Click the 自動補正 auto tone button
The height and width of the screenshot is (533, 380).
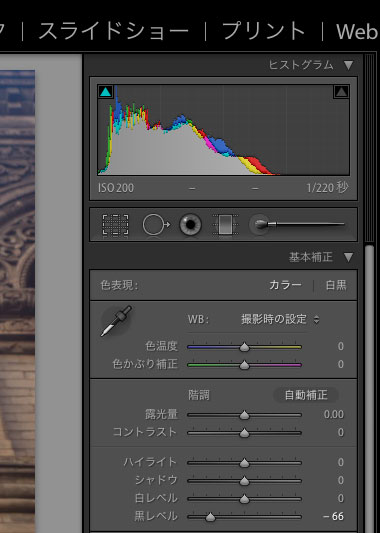pyautogui.click(x=306, y=395)
